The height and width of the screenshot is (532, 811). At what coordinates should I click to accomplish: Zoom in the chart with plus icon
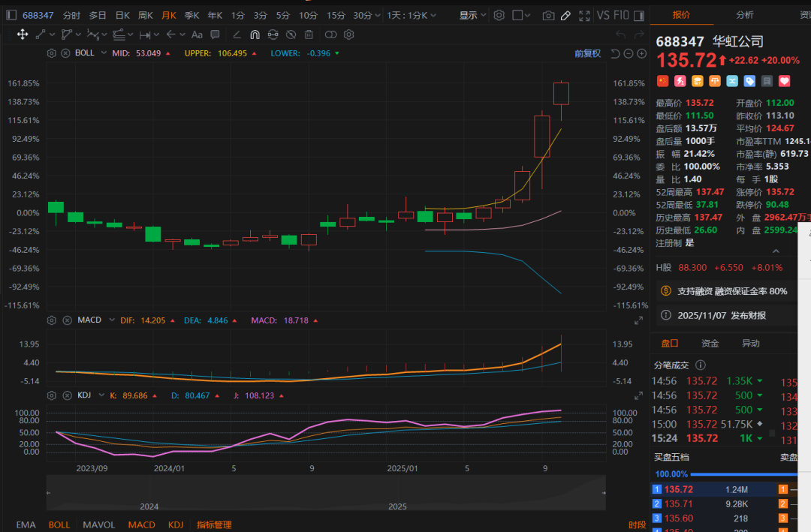[x=642, y=54]
